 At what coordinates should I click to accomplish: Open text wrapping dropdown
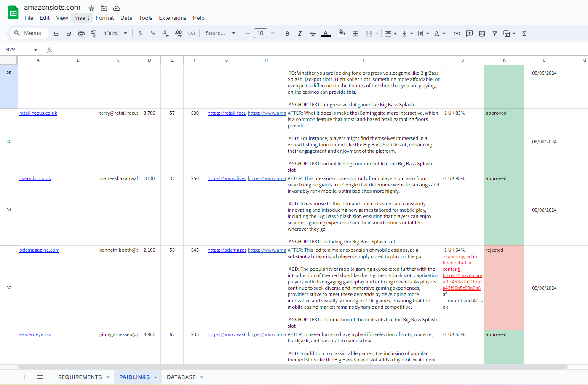click(x=423, y=34)
